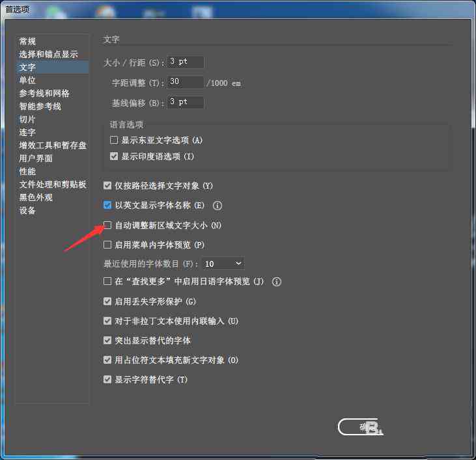Open 增效工具和暂存盘 settings
The width and height of the screenshot is (476, 460).
click(53, 146)
